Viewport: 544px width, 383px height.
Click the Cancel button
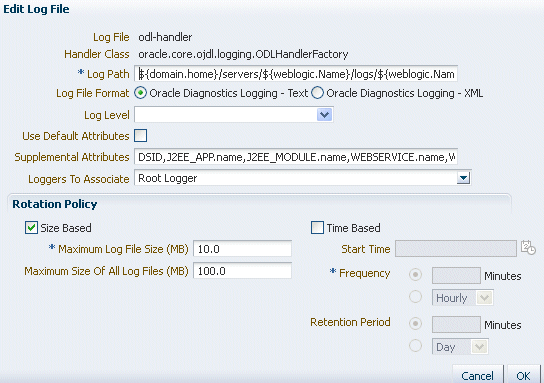pos(477,375)
